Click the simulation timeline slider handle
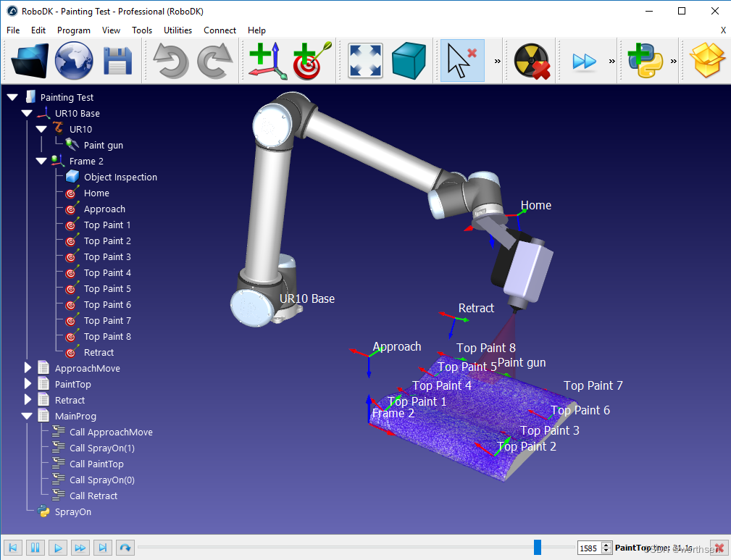The height and width of the screenshot is (560, 731). click(538, 548)
